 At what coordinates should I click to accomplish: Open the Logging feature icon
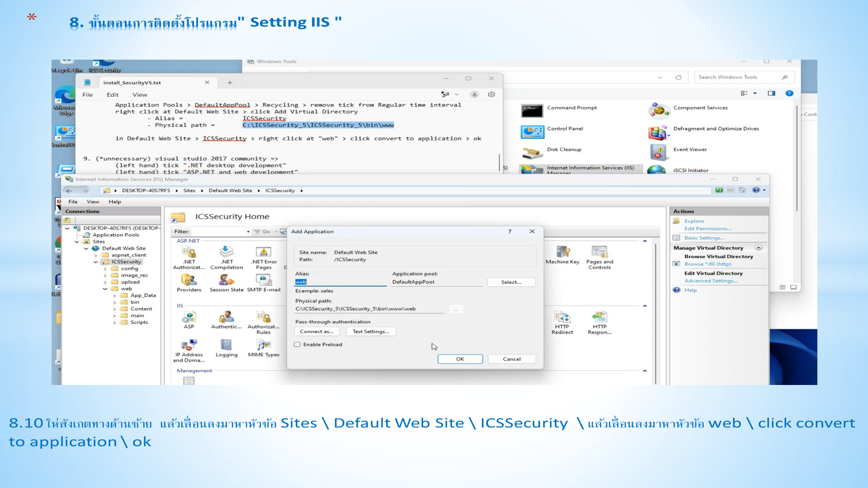click(x=226, y=348)
